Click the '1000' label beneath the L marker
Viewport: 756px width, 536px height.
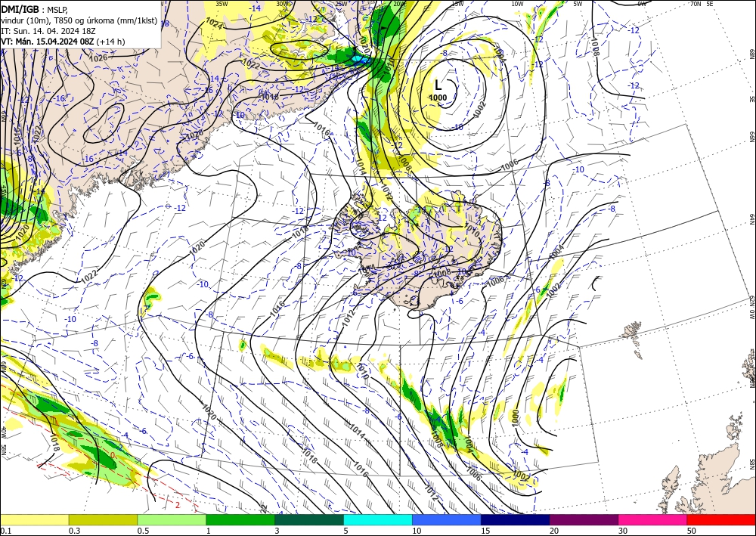438,98
